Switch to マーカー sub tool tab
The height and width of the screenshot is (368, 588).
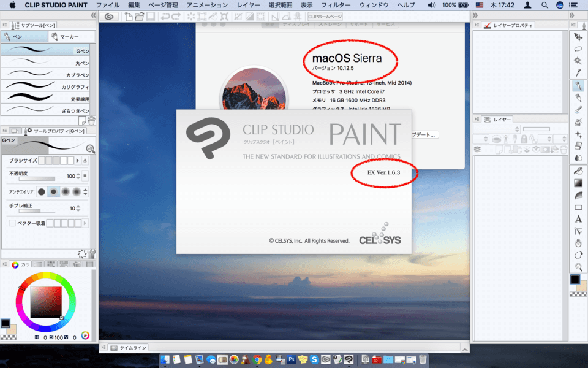pos(71,36)
